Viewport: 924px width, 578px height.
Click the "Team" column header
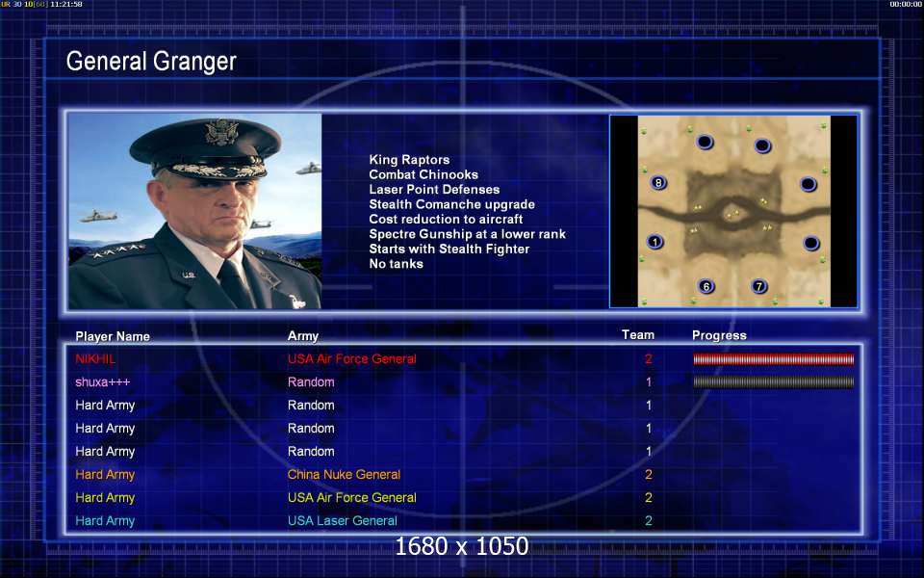637,335
